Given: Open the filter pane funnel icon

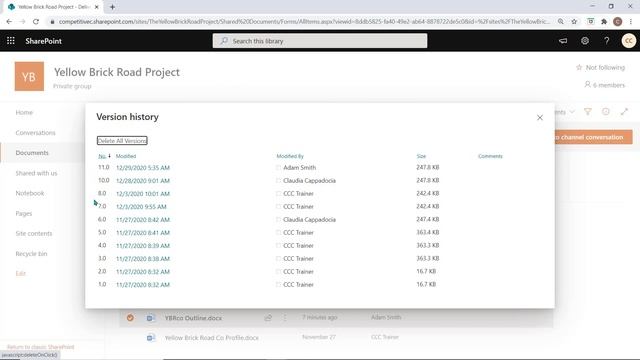Looking at the screenshot, I should 588,111.
